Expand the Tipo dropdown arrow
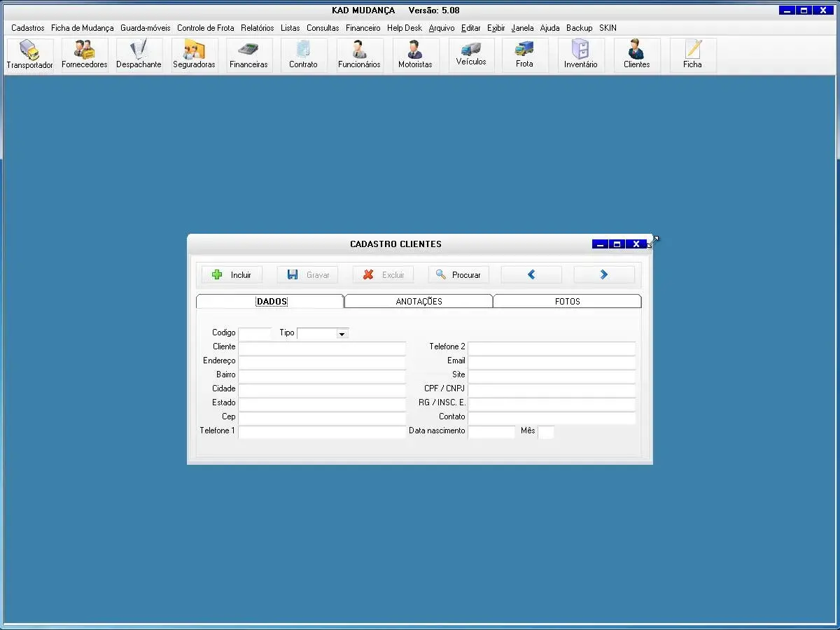Viewport: 840px width, 630px height. tap(342, 334)
